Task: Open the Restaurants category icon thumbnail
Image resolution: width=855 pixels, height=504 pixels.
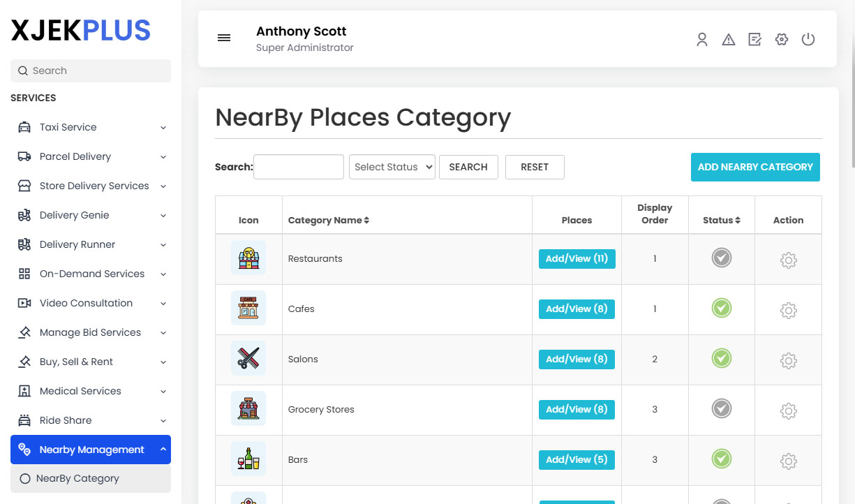Action: coord(248,258)
